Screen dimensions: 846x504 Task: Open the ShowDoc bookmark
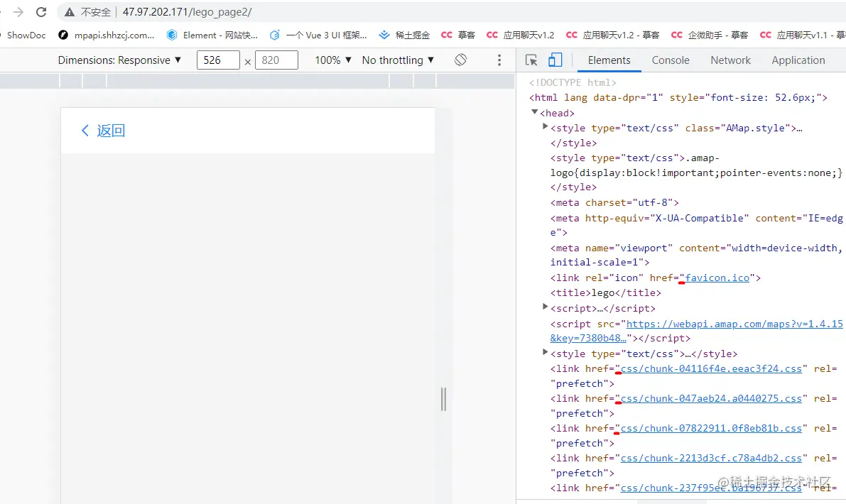coord(26,35)
